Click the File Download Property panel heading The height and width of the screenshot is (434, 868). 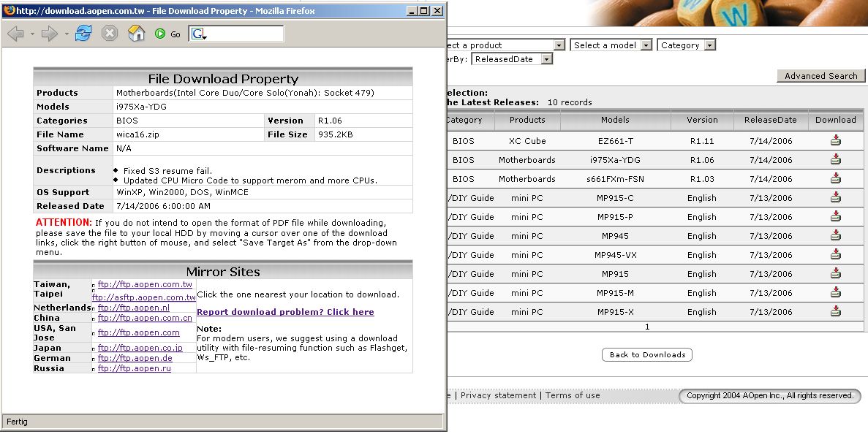coord(222,78)
